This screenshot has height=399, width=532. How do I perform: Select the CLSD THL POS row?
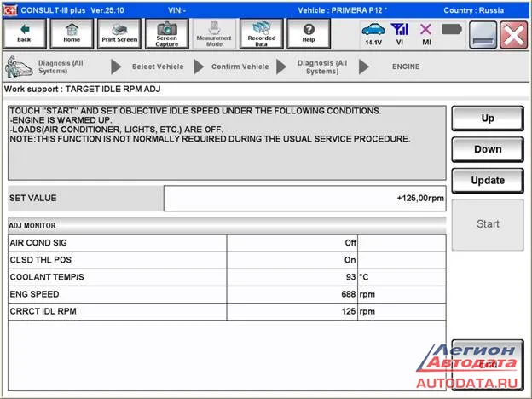click(227, 260)
